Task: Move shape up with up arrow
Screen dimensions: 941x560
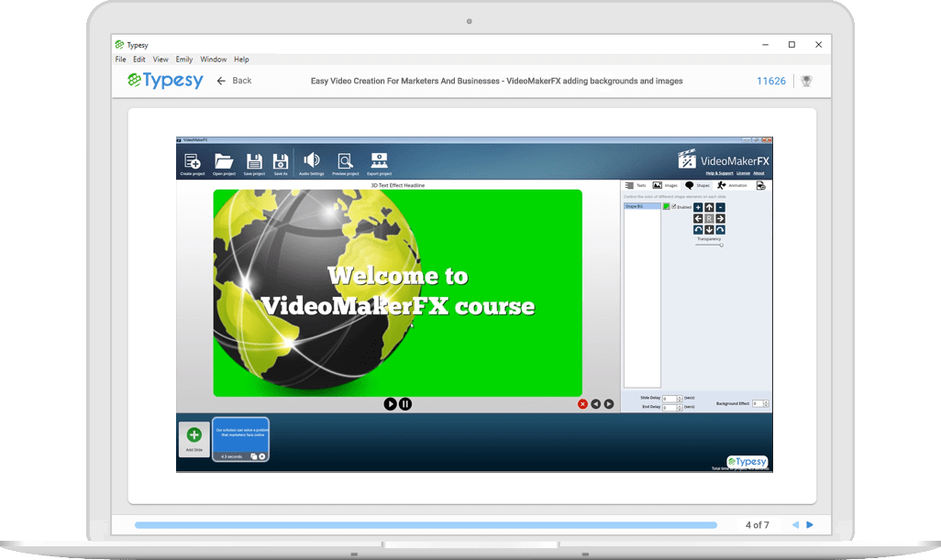Action: tap(709, 207)
